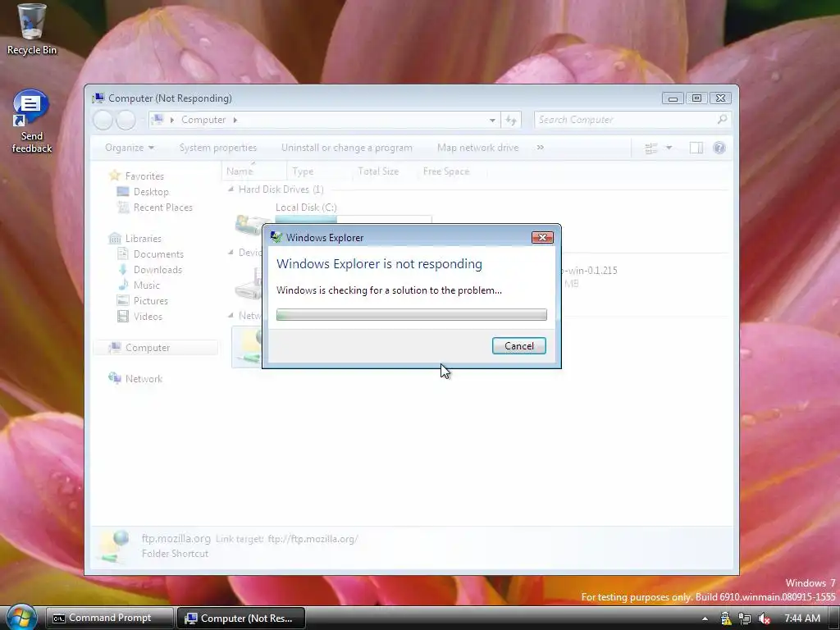Click the Free Space column header

point(451,171)
